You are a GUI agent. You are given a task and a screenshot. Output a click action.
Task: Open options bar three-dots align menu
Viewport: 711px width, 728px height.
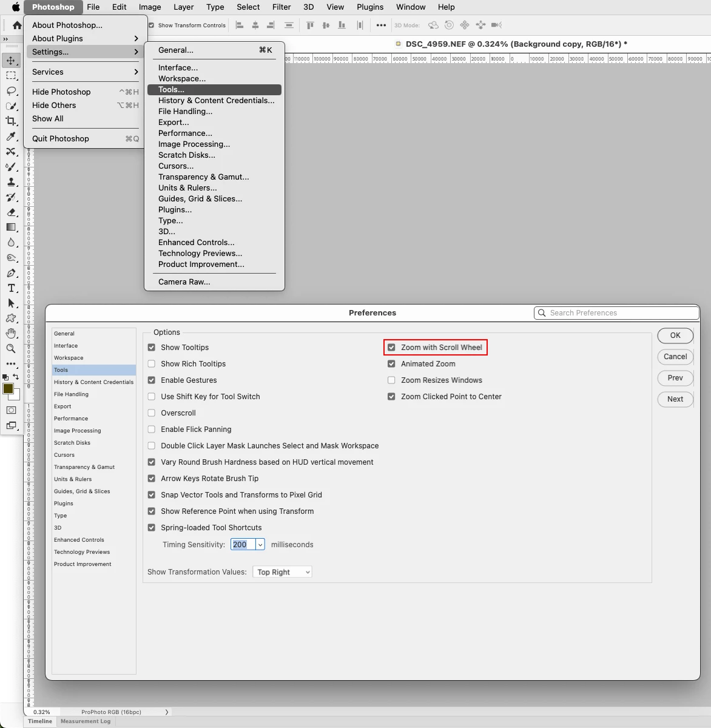[381, 25]
